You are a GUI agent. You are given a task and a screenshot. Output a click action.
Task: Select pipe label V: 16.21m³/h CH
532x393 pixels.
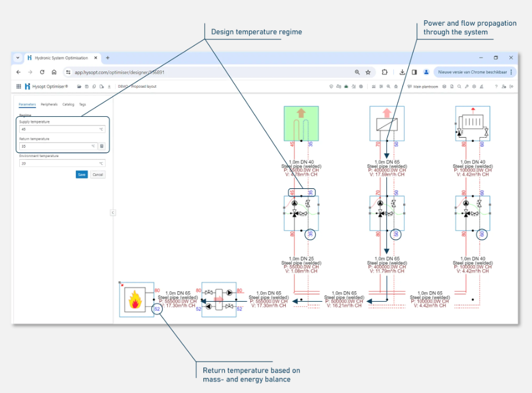click(x=344, y=306)
